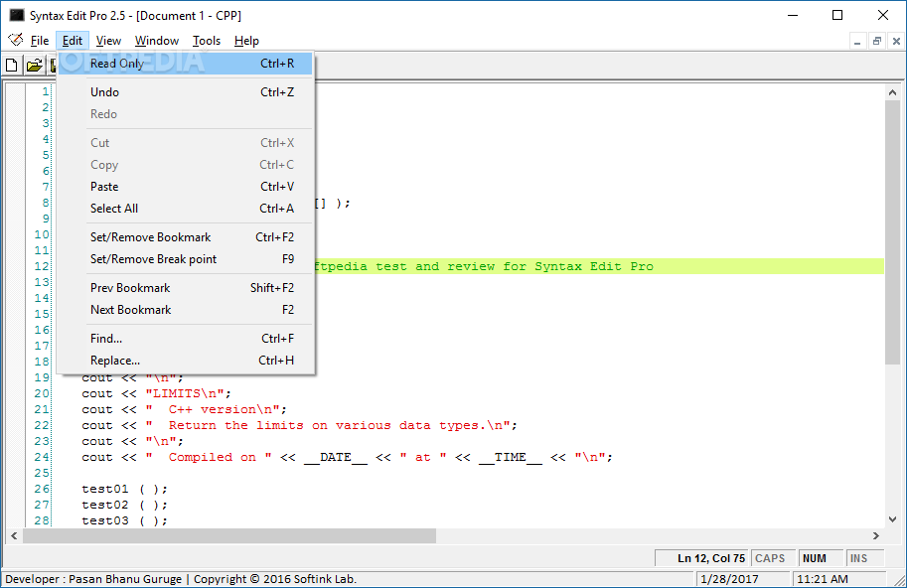
Task: Click the highlighted comment on line 12
Action: pyautogui.click(x=483, y=266)
